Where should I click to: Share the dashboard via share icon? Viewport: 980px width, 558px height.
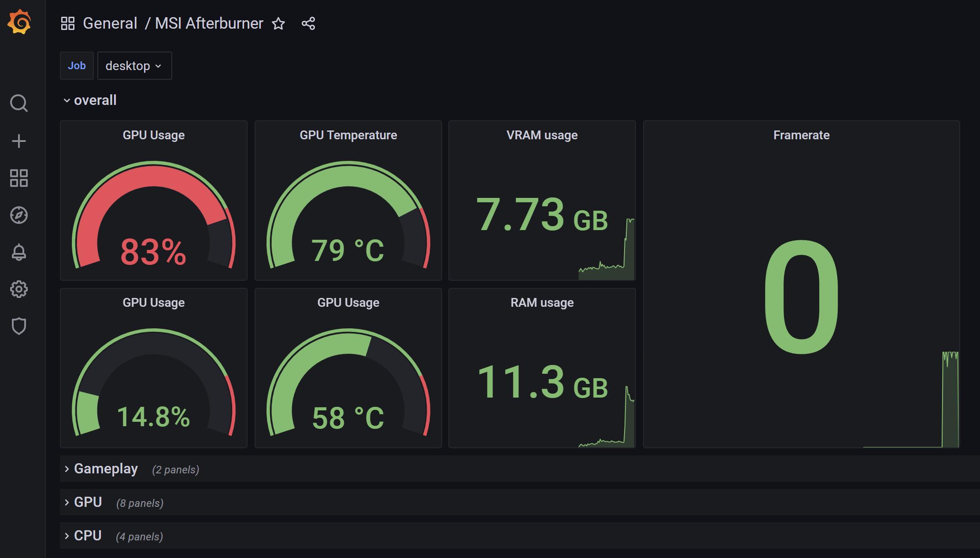click(308, 23)
